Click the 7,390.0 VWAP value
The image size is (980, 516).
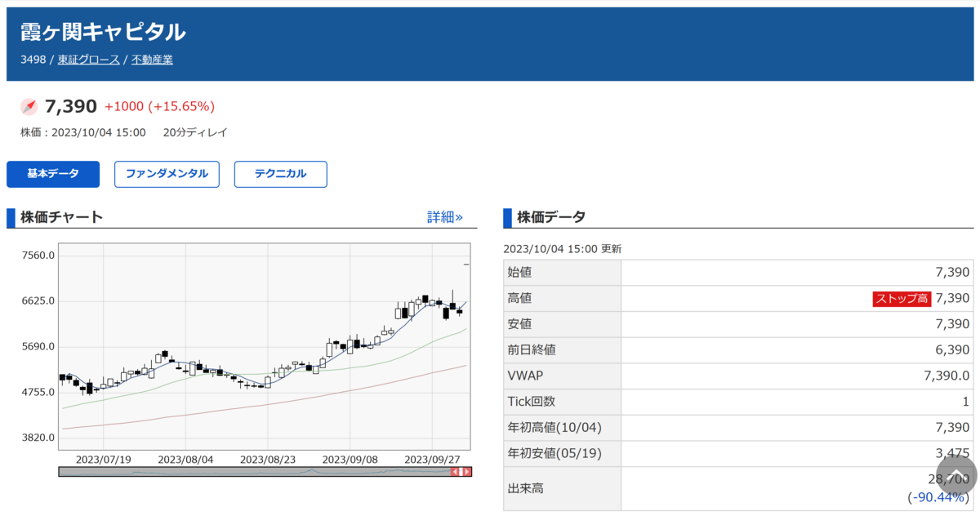pyautogui.click(x=947, y=376)
